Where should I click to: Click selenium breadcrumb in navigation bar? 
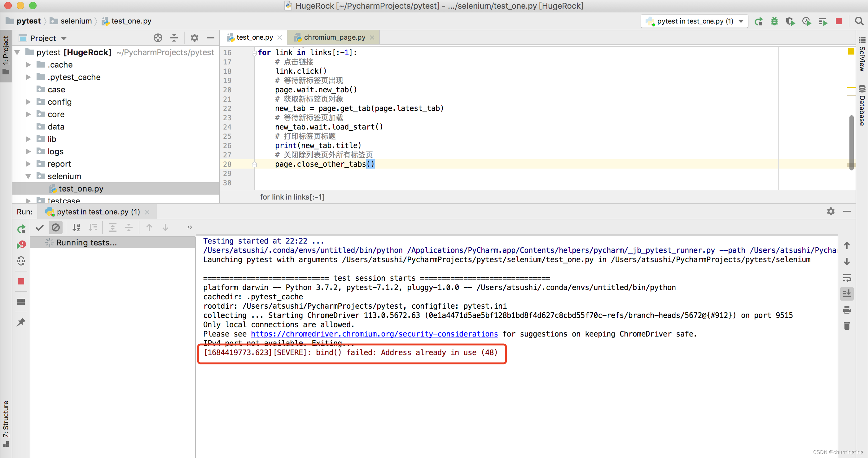click(x=71, y=21)
